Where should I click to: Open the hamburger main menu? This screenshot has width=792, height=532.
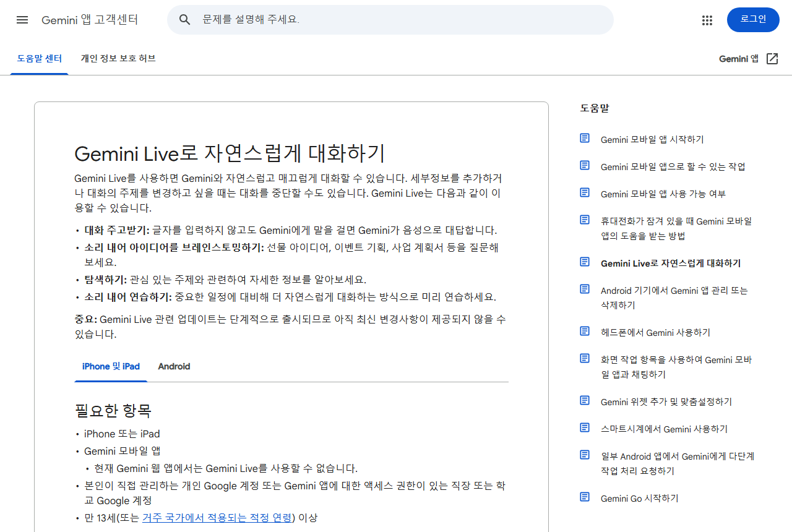(x=22, y=20)
